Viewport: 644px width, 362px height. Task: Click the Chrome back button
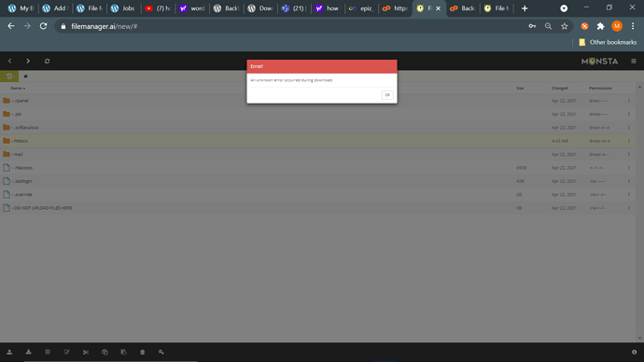11,26
